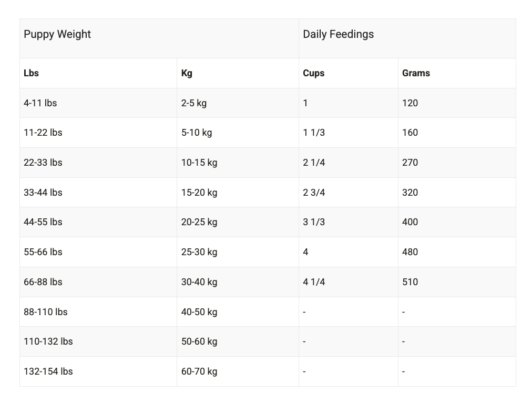Select the Grams column header

point(416,73)
